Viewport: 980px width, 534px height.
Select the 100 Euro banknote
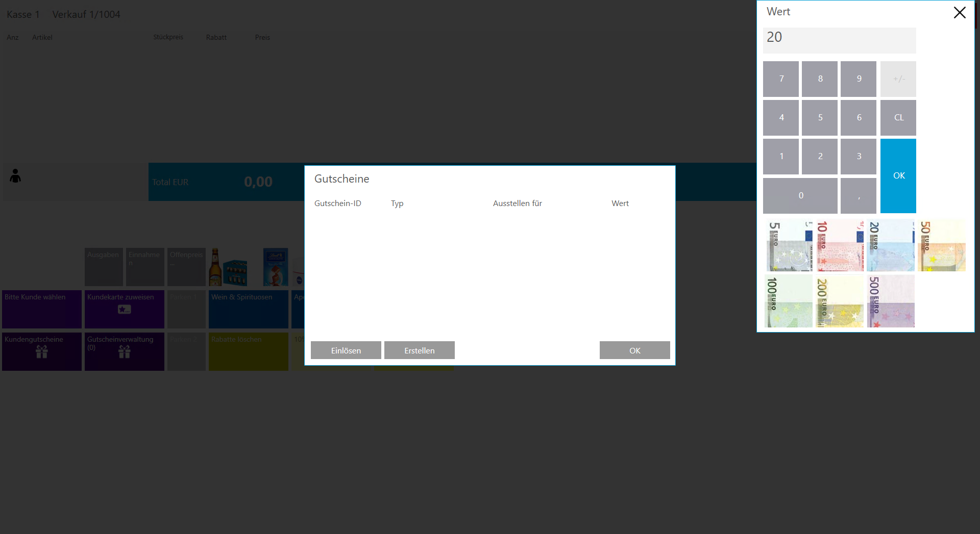click(x=788, y=301)
